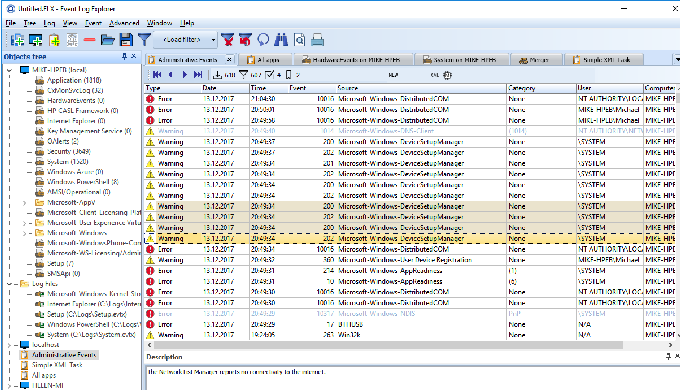
Task: Expand the localhost tree node
Action: coord(10,345)
